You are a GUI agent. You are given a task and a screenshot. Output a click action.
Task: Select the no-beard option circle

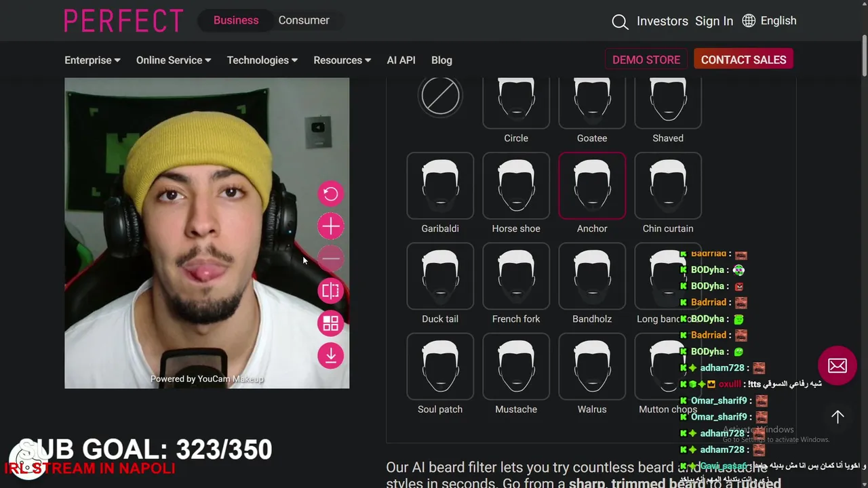coord(440,96)
